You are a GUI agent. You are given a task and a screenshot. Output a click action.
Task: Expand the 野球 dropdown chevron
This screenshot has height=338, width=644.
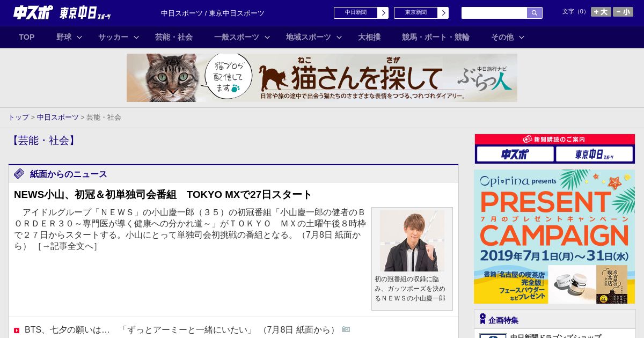pyautogui.click(x=79, y=37)
